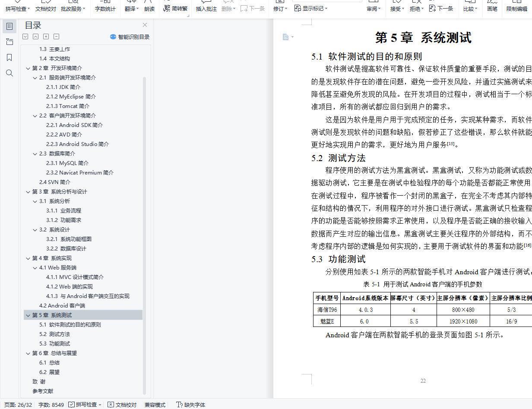Click the demote heading minus icon
532x409 pixels.
coord(57,37)
